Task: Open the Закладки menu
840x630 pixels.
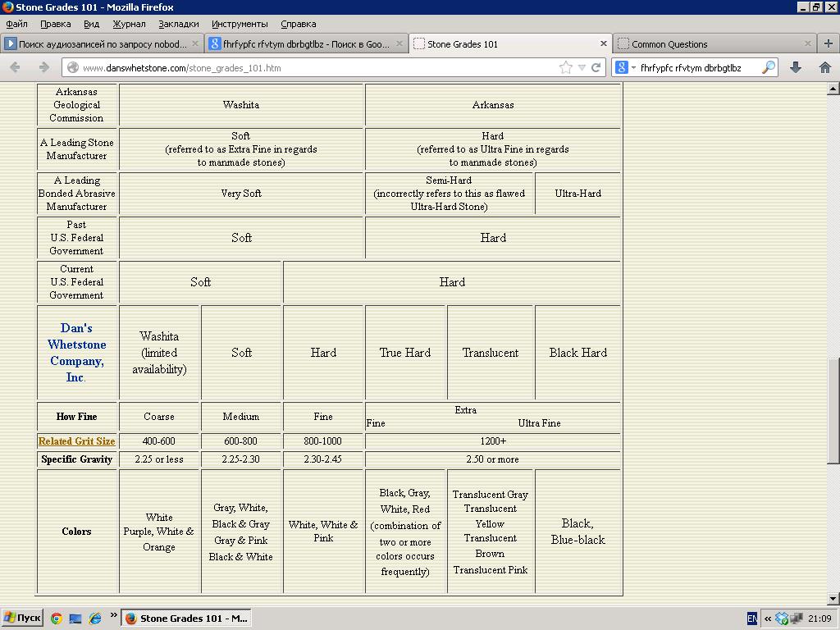Action: (178, 24)
